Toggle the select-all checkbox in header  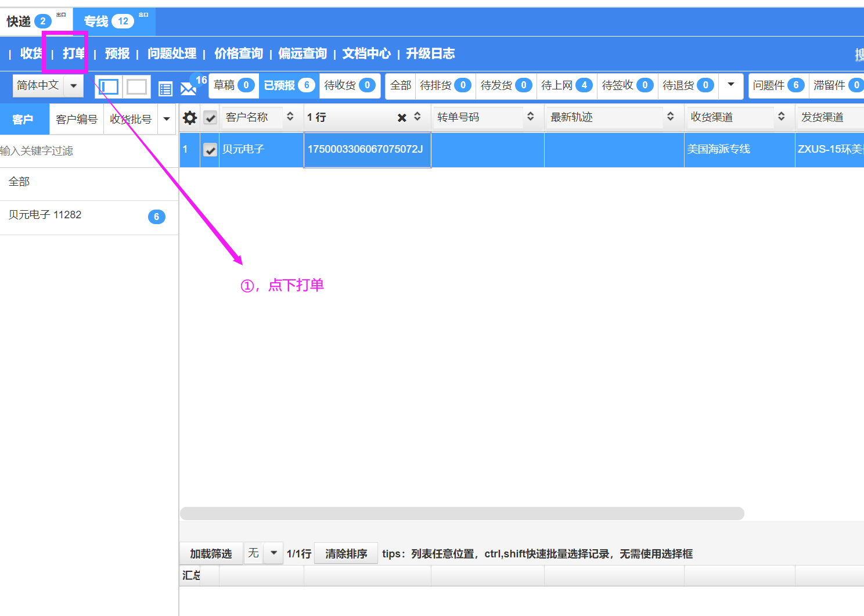210,118
